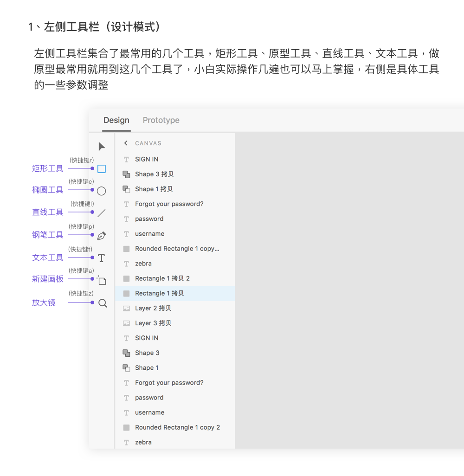Click the 直线工具 annotation label
The height and width of the screenshot is (476, 464).
point(48,212)
